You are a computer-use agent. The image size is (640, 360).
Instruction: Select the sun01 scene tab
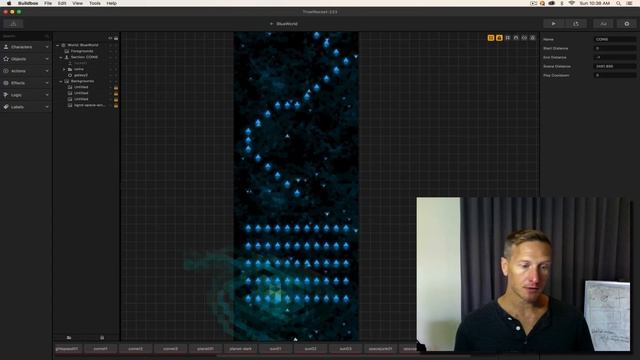click(276, 349)
